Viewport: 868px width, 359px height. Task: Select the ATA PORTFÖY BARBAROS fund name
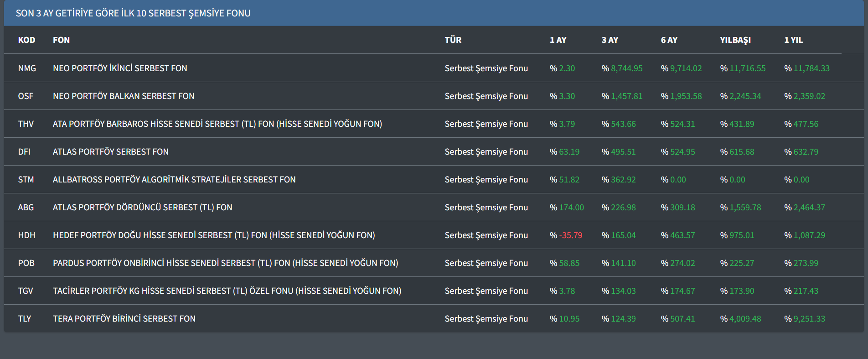tap(217, 124)
